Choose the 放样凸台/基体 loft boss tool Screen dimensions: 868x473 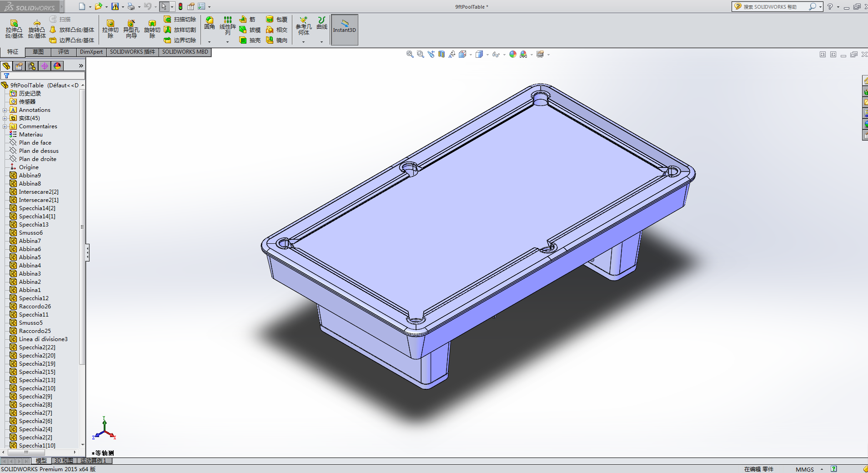[72, 30]
